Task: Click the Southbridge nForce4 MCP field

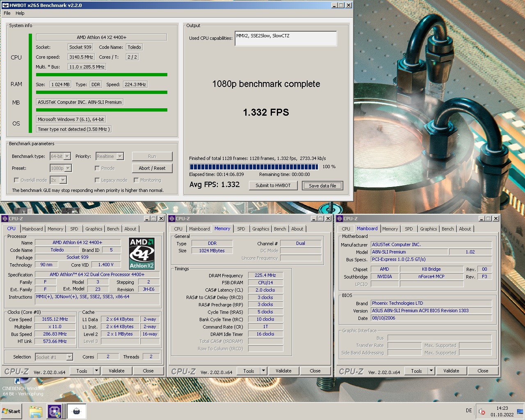Action: pyautogui.click(x=431, y=276)
